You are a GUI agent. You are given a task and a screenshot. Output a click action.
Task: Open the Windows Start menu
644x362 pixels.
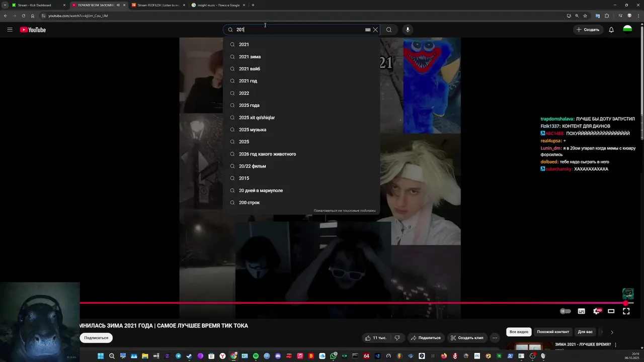click(x=101, y=356)
